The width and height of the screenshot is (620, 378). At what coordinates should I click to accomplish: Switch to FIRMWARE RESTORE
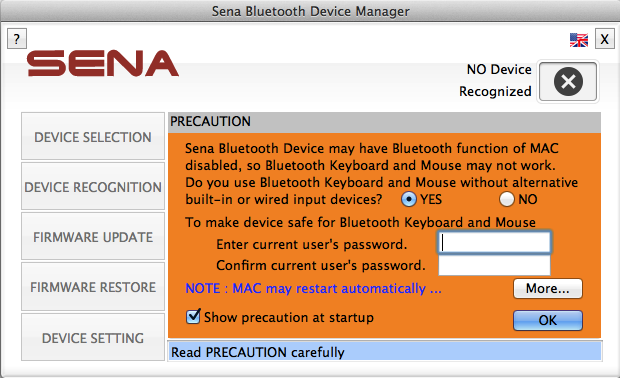pyautogui.click(x=93, y=287)
